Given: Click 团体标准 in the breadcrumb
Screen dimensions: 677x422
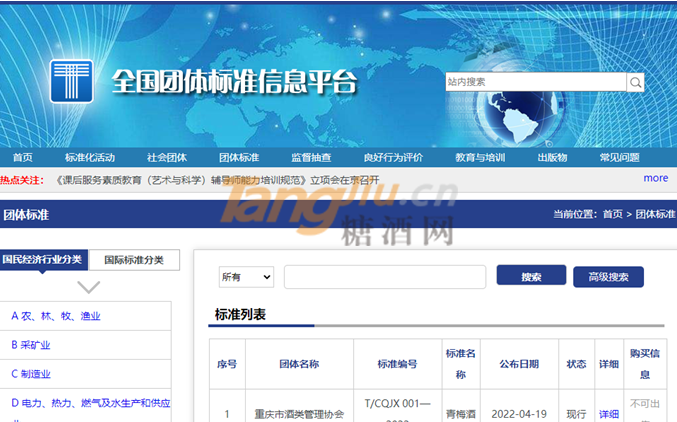Looking at the screenshot, I should pyautogui.click(x=655, y=214).
